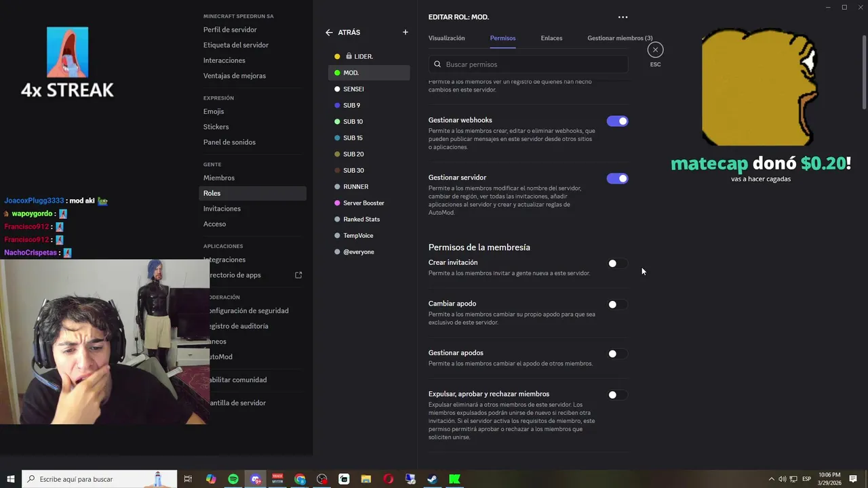Viewport: 868px width, 488px height.
Task: Select the RUNNER role
Action: (x=369, y=186)
